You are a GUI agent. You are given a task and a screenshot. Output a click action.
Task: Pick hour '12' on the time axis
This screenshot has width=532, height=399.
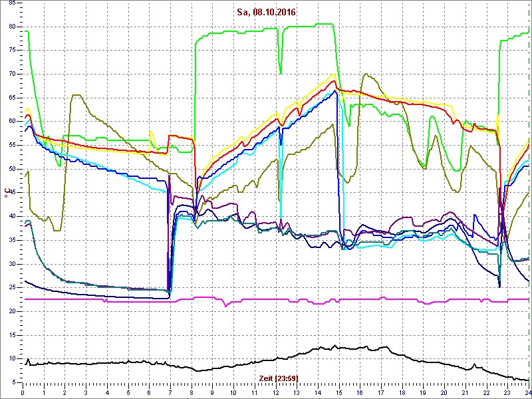click(x=276, y=392)
